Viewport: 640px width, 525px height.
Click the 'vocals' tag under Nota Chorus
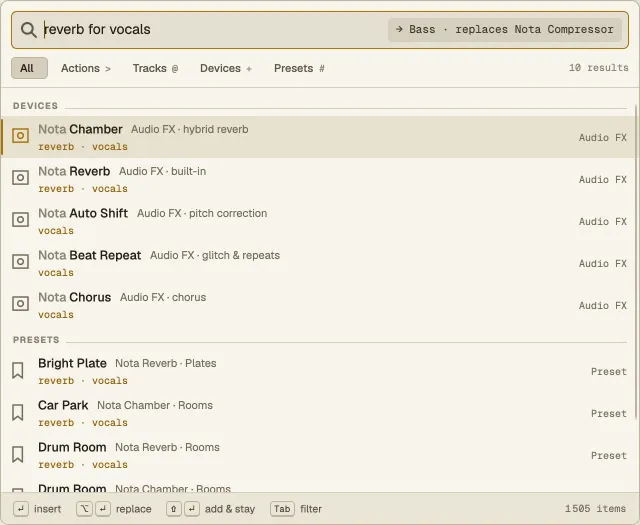tap(56, 315)
